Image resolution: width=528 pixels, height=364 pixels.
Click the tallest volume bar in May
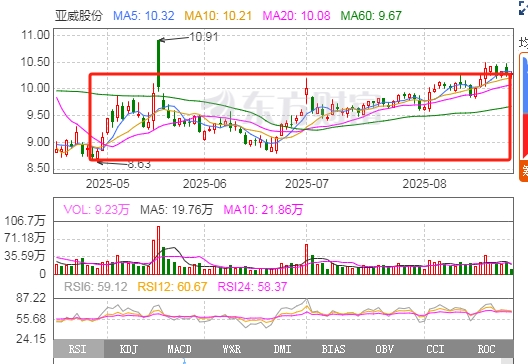click(158, 250)
